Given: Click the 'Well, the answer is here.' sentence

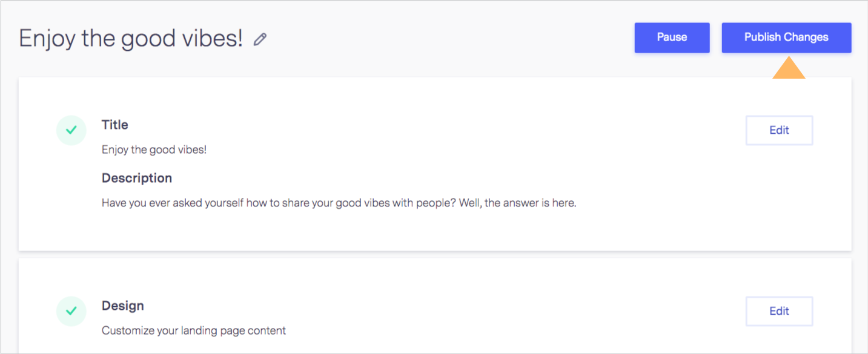Looking at the screenshot, I should (517, 203).
